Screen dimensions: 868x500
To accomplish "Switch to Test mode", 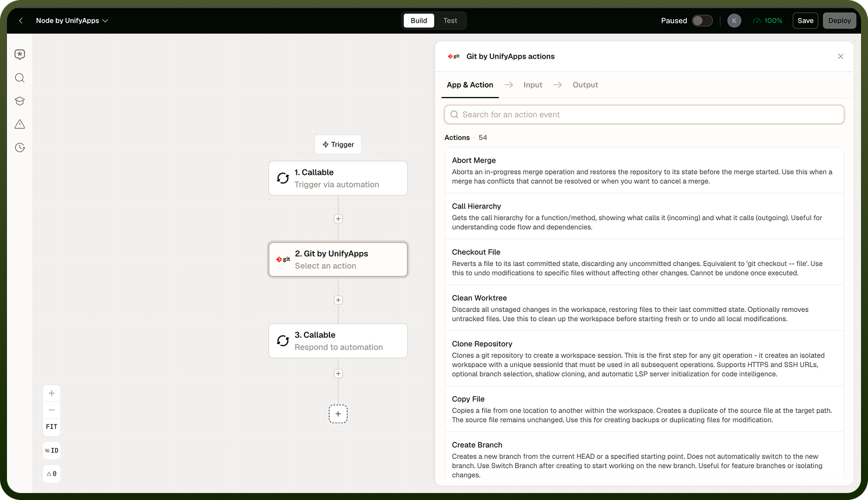I will click(450, 21).
